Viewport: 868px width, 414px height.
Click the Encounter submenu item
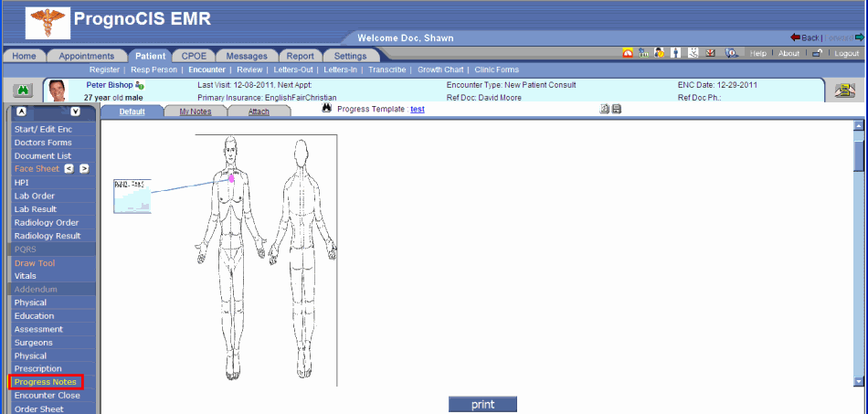pyautogui.click(x=206, y=69)
